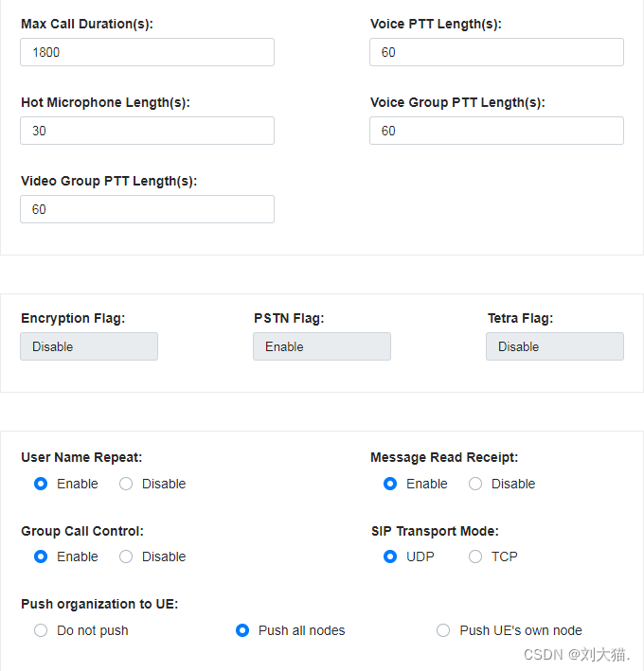Select the Video Group PTT Length field
The height and width of the screenshot is (671, 644).
click(x=147, y=209)
